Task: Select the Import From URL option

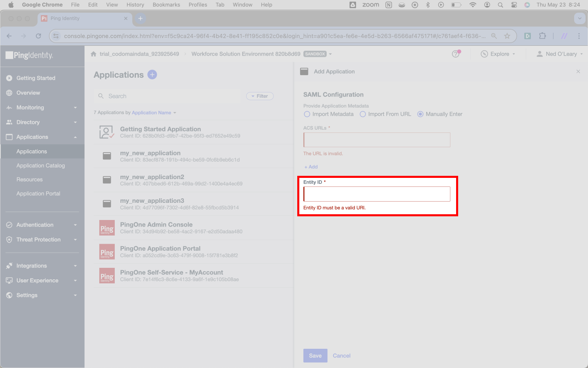Action: coord(385,114)
